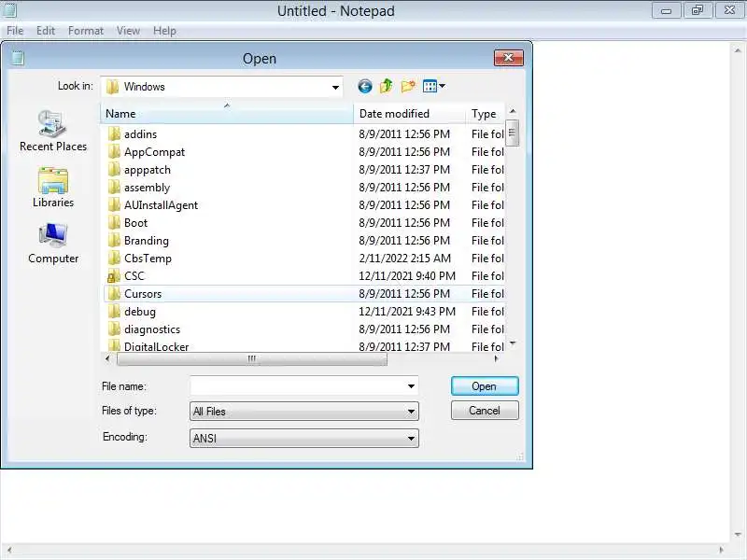Click CSC date 12/11/2021 9:40 PM

(x=407, y=276)
